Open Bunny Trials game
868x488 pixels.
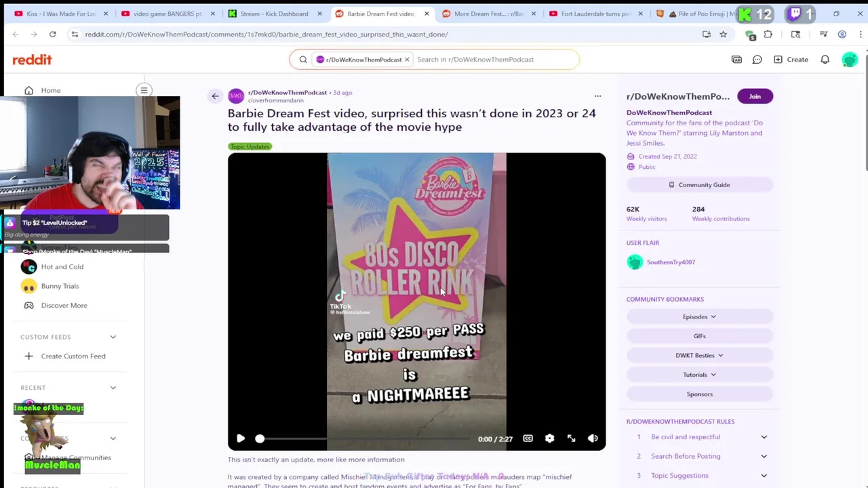[x=60, y=286]
